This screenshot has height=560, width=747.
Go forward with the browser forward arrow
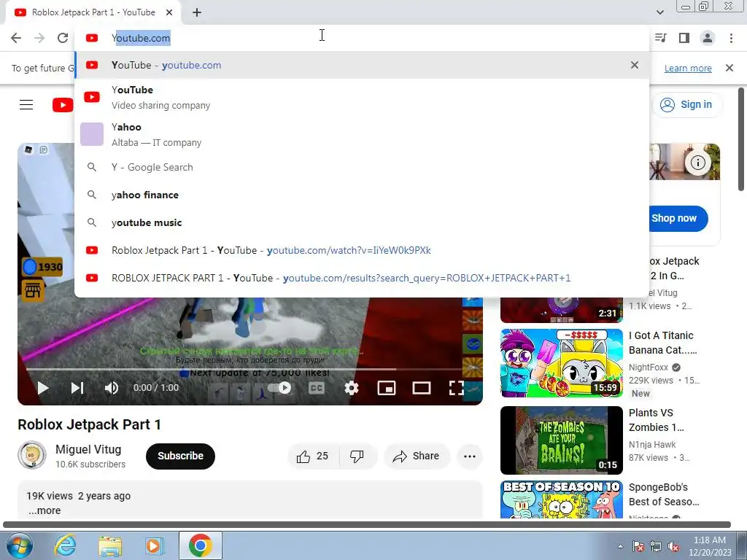[39, 38]
